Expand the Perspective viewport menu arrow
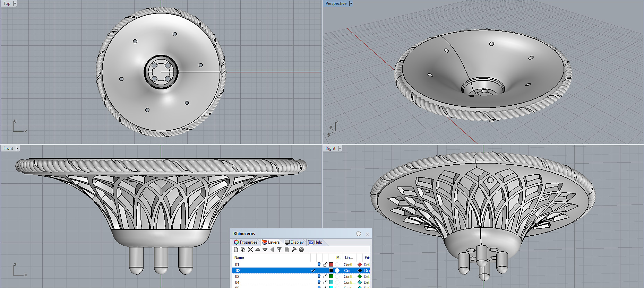This screenshot has height=288, width=644. pyautogui.click(x=351, y=3)
